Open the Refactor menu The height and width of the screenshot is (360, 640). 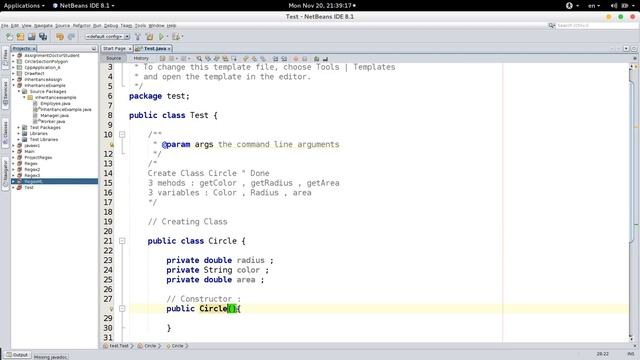tap(82, 25)
